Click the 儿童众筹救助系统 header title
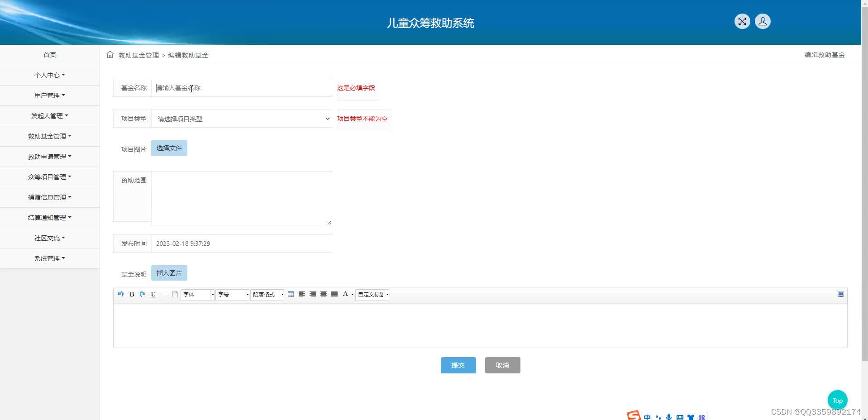 (430, 23)
